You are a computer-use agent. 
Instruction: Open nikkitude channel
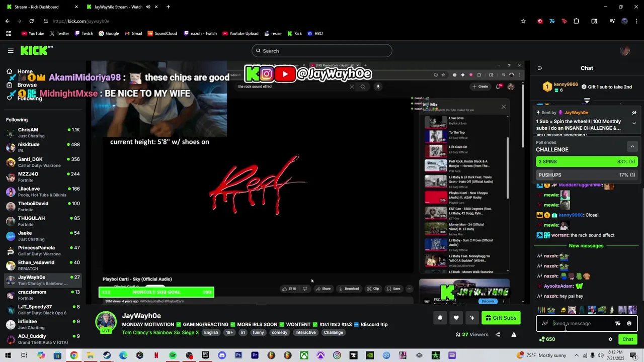(43, 147)
